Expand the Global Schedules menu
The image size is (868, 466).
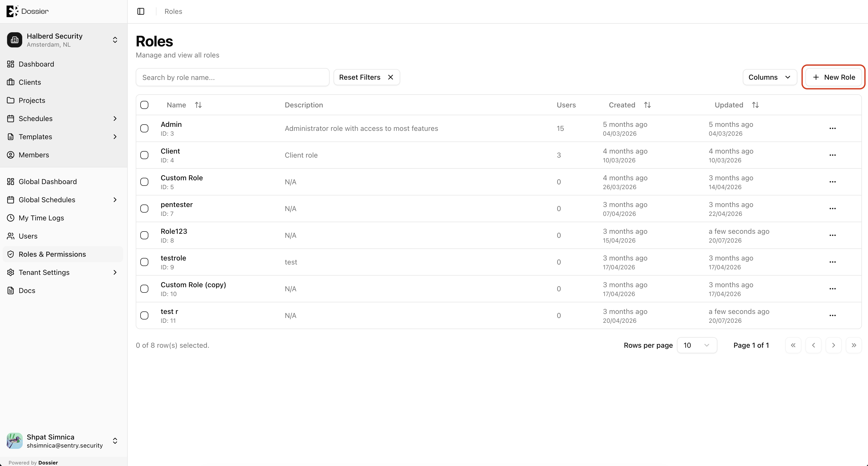click(63, 200)
